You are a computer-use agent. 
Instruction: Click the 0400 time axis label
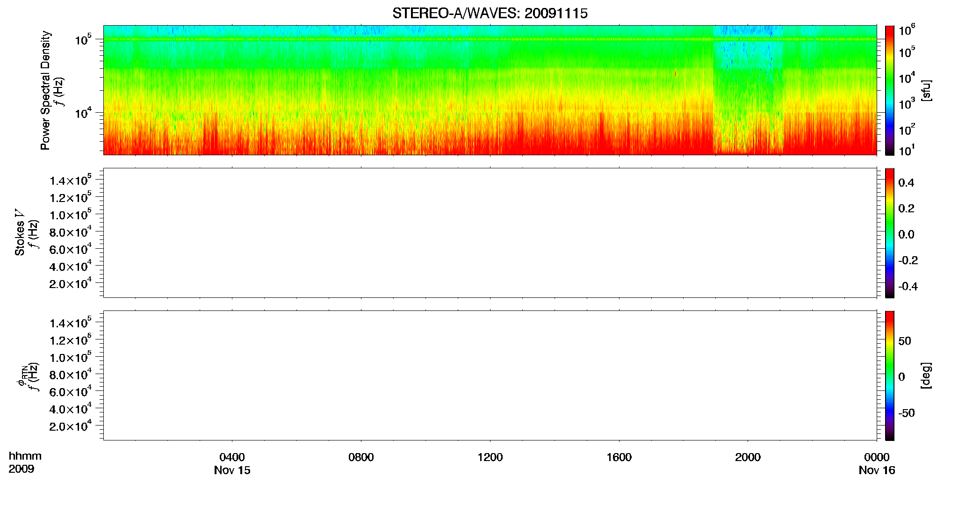pos(232,457)
